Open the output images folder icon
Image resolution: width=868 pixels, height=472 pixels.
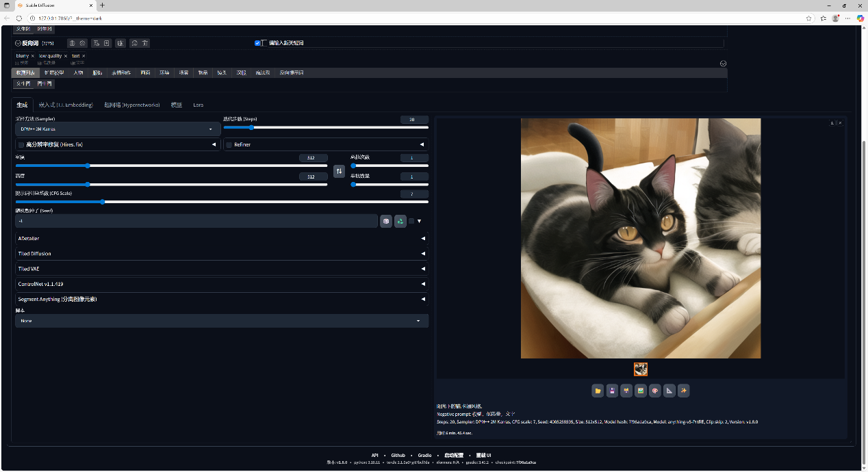[x=598, y=391]
